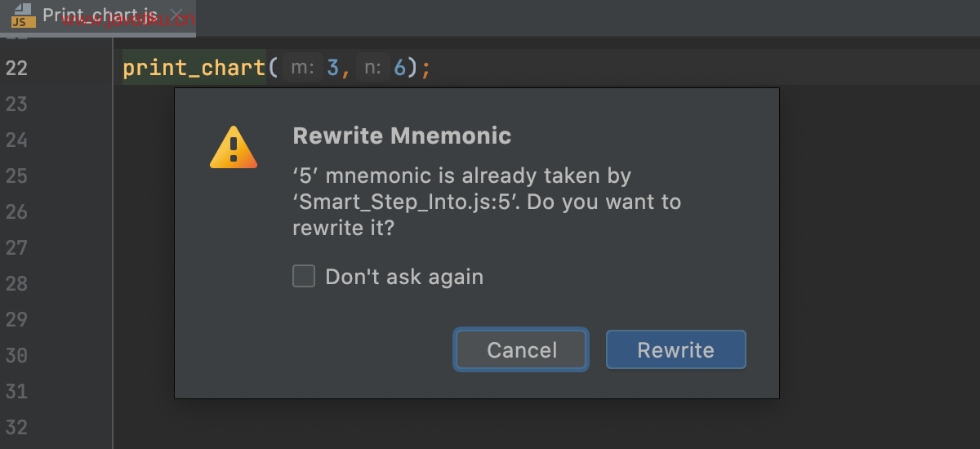Screen dimensions: 980x449
Task: Confirm with the Rewrite button
Action: pos(675,350)
